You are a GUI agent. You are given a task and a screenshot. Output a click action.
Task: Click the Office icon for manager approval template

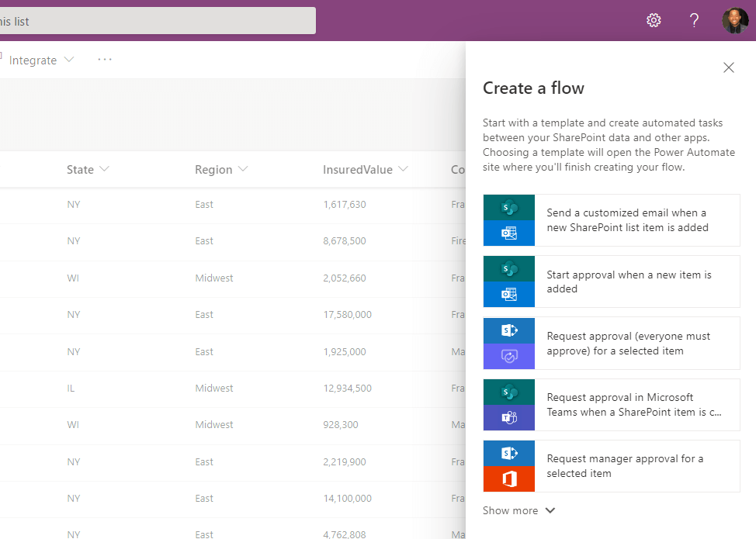(x=508, y=479)
